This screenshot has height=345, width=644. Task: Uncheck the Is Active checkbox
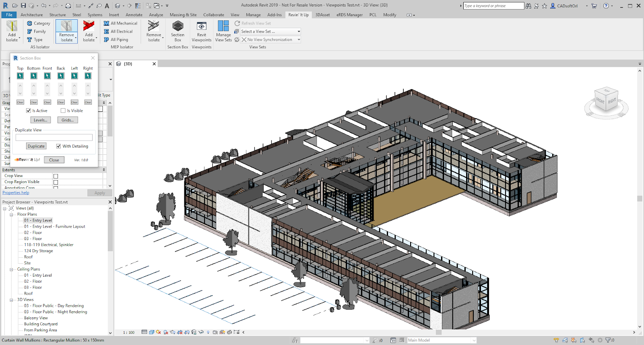pyautogui.click(x=29, y=111)
